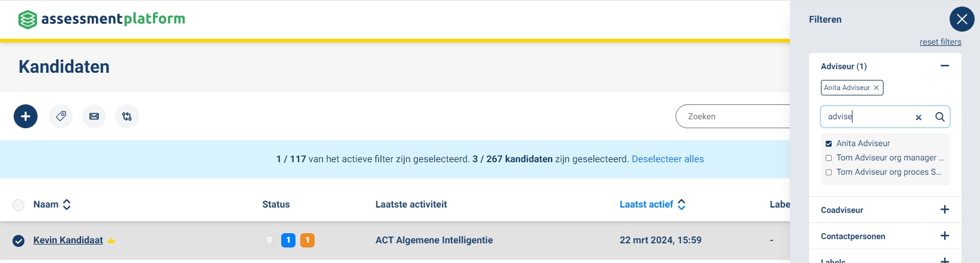Image resolution: width=980 pixels, height=263 pixels.
Task: Expand the Coadviseur filter section
Action: [945, 209]
